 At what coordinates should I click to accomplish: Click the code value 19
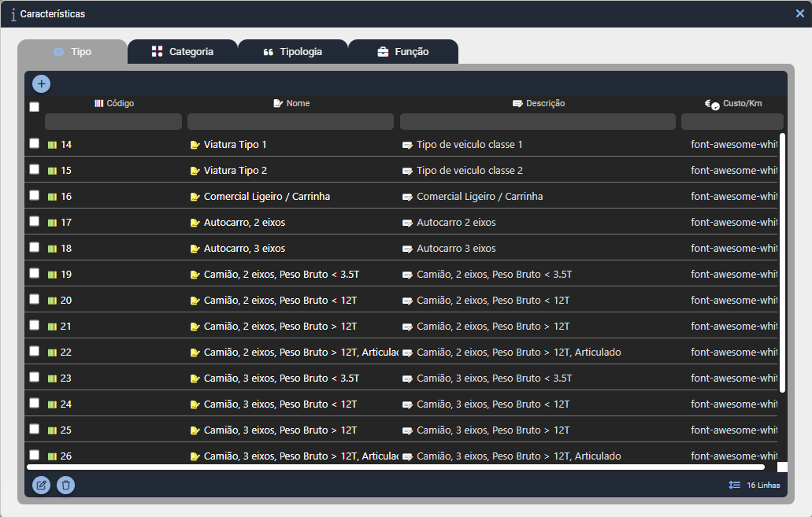click(66, 275)
